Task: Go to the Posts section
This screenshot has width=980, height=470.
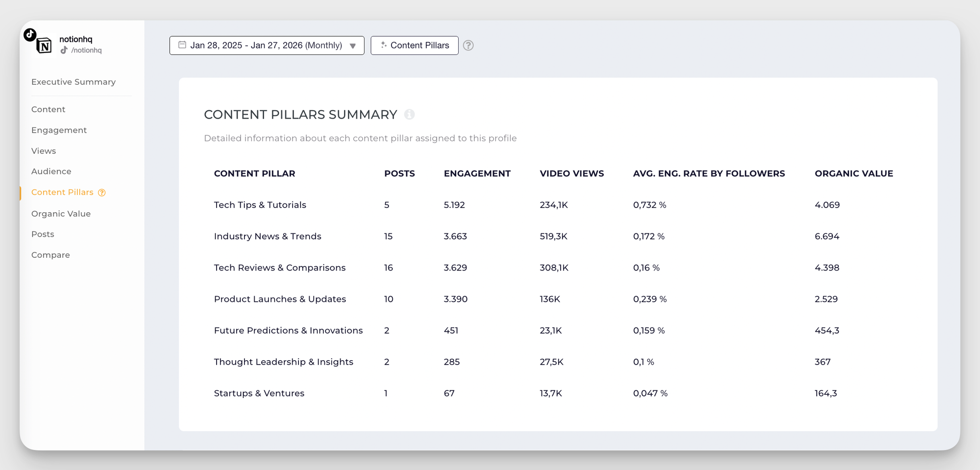Action: click(43, 234)
